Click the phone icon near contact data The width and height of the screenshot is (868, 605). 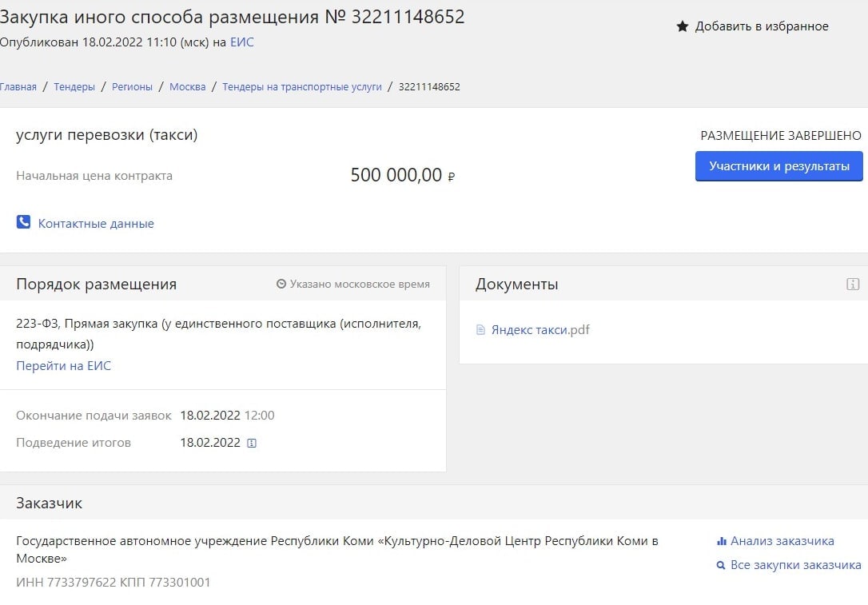pyautogui.click(x=23, y=222)
